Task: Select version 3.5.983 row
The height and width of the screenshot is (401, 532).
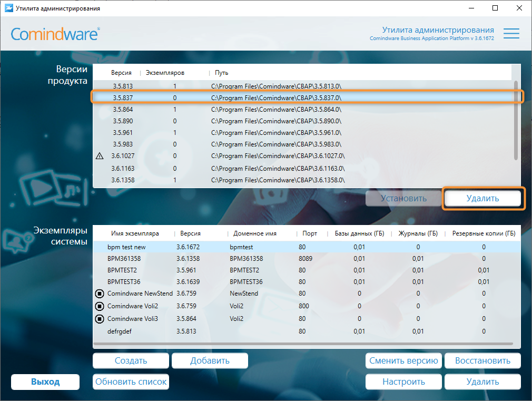Action: (302, 144)
